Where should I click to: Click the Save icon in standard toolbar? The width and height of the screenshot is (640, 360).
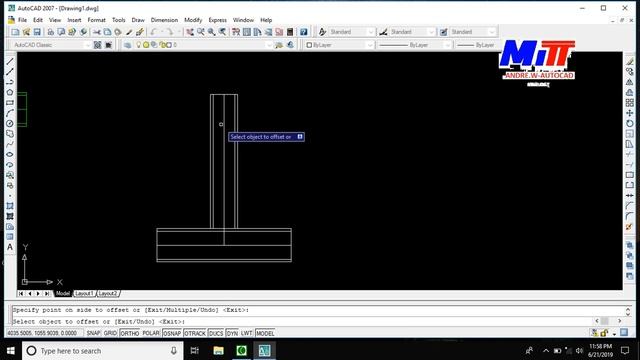(37, 32)
